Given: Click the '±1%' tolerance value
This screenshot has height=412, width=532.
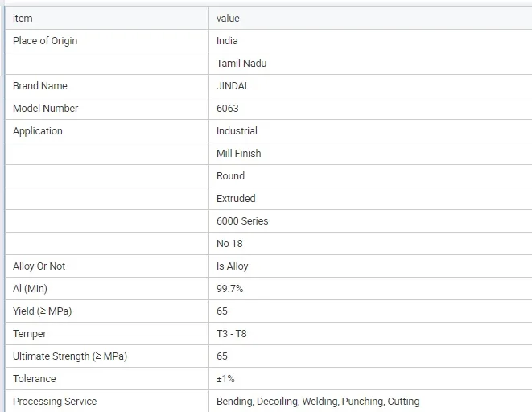Looking at the screenshot, I should click(225, 378).
